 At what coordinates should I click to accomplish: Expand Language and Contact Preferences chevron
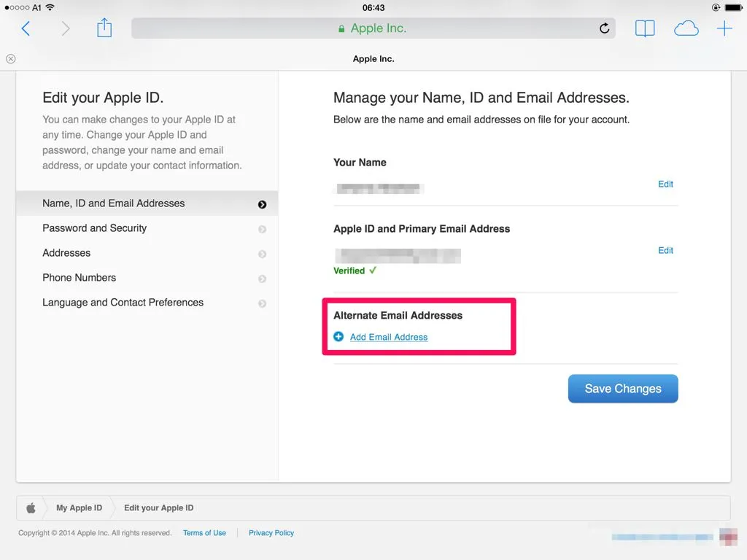pos(262,303)
